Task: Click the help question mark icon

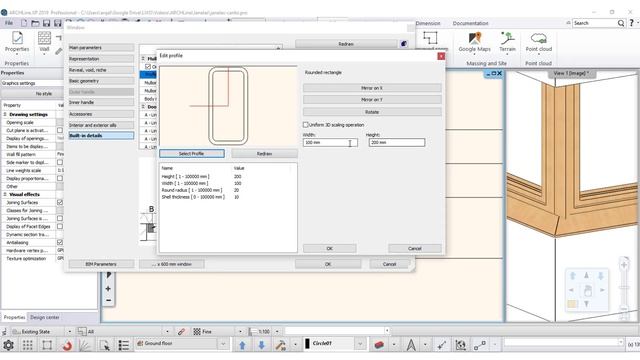Action: coord(631,23)
